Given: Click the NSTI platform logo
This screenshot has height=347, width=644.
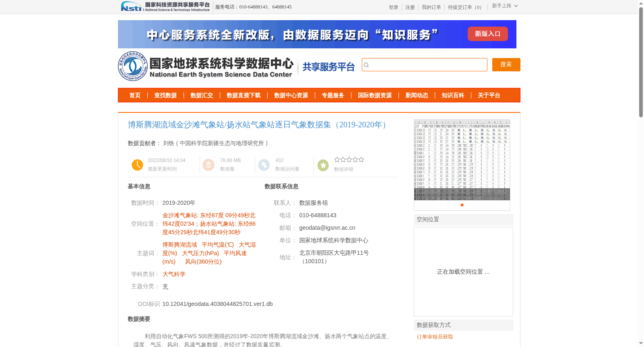Looking at the screenshot, I should [165, 6].
